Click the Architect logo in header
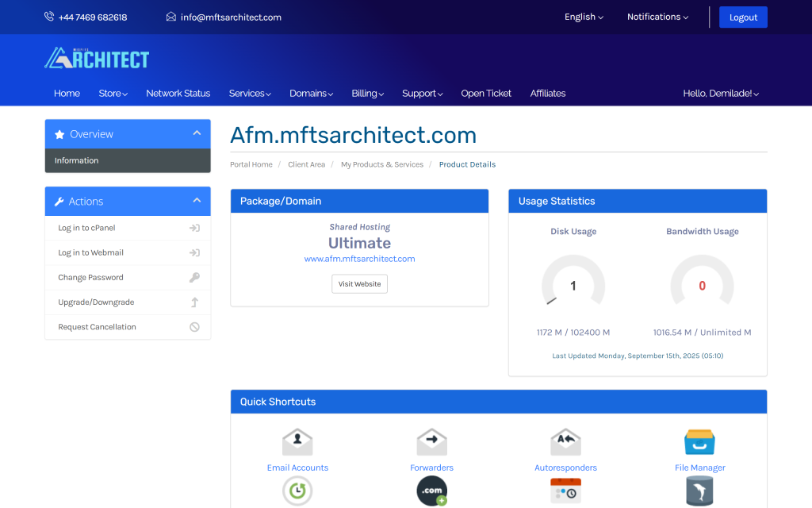 tap(97, 58)
